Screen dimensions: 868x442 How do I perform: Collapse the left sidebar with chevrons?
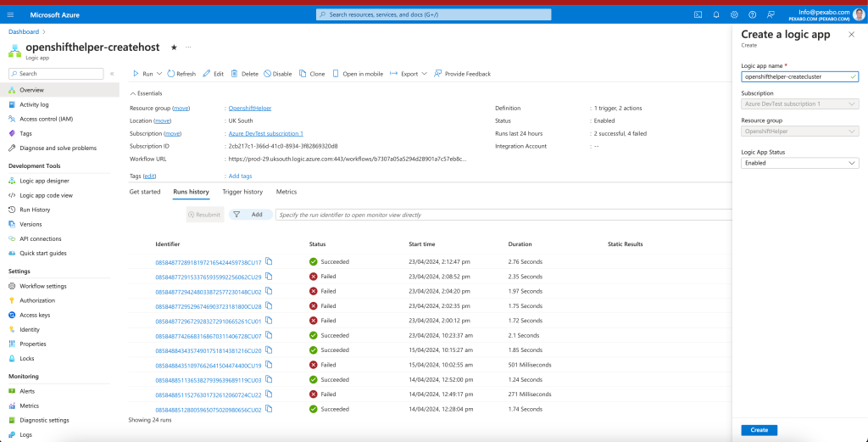(112, 74)
